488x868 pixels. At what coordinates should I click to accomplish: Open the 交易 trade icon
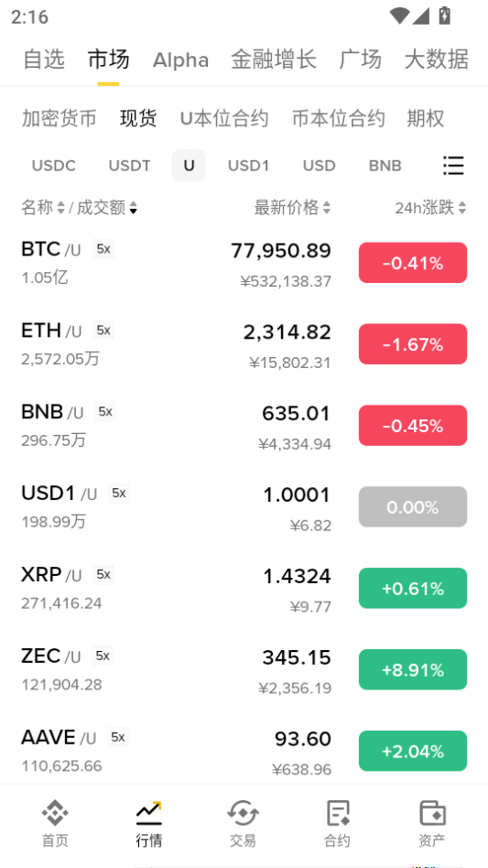click(243, 813)
